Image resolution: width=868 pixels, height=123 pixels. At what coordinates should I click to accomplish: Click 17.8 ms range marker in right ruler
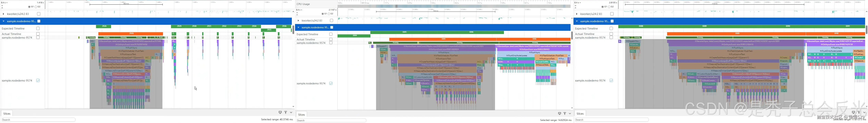pos(714,4)
